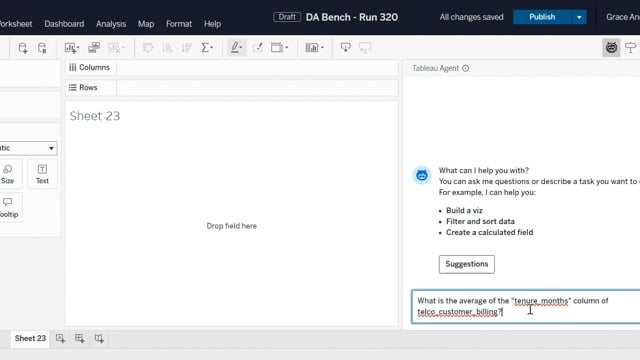Click the Grace user account name
Screen dimensions: 640x360
pos(623,17)
